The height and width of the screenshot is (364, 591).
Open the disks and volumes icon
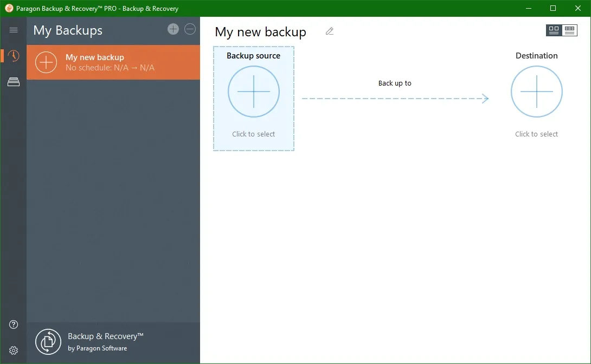coord(14,82)
